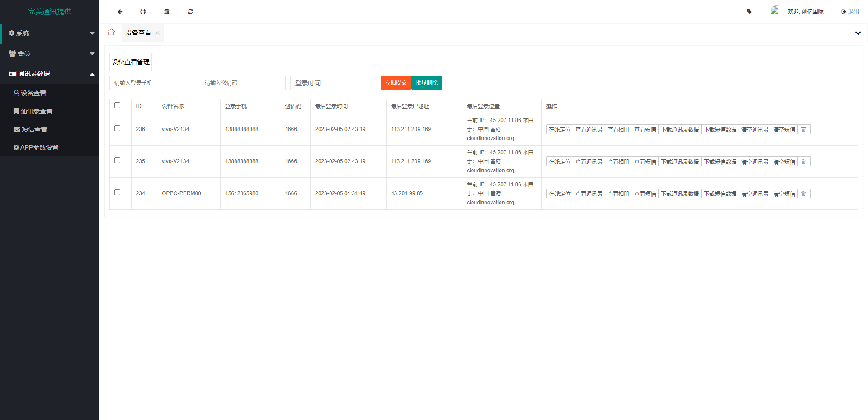
Task: Click the green 批量删除 button
Action: click(x=426, y=83)
